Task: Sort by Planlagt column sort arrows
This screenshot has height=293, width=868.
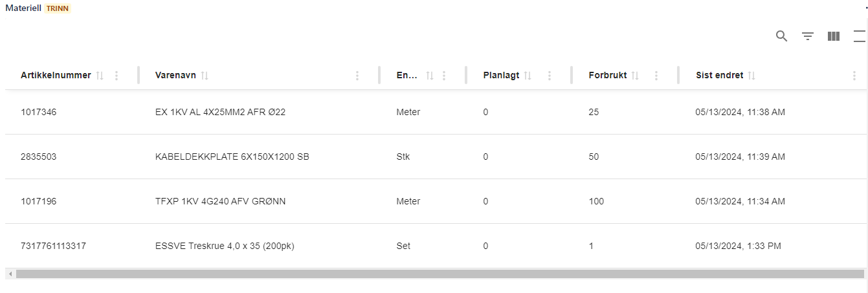Action: (528, 76)
